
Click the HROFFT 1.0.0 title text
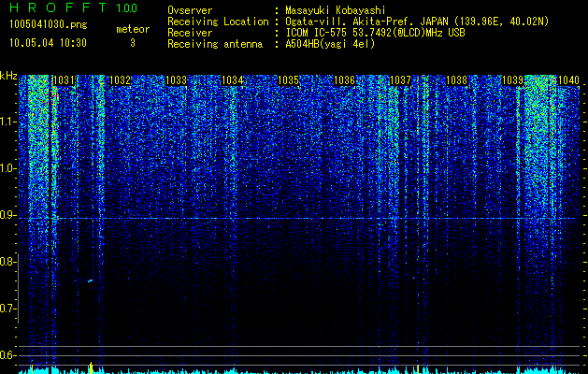point(73,7)
